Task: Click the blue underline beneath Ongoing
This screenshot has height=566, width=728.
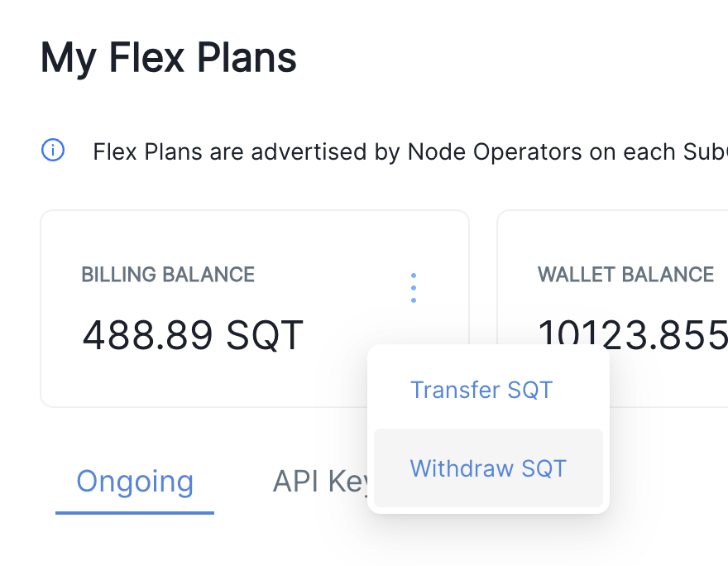Action: tap(135, 512)
